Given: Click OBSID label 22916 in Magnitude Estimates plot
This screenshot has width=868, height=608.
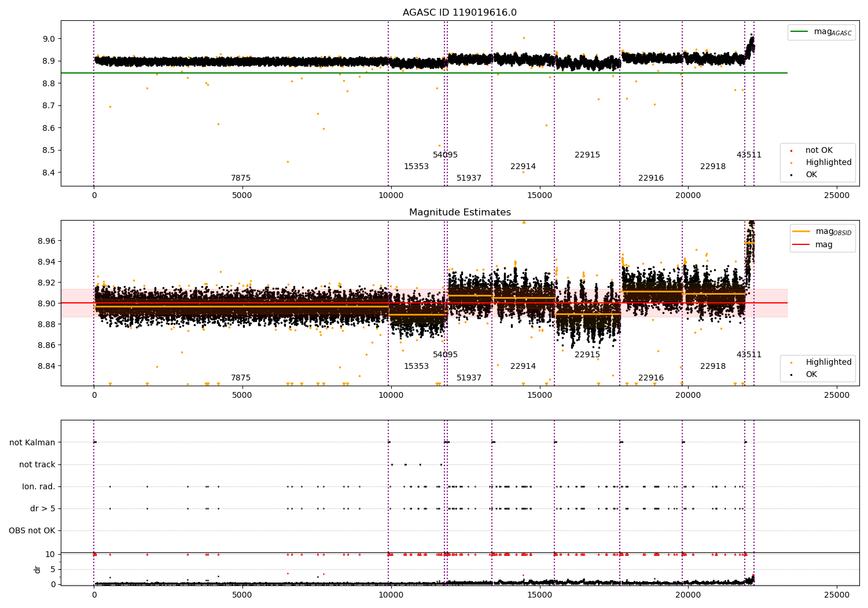Looking at the screenshot, I should (651, 378).
